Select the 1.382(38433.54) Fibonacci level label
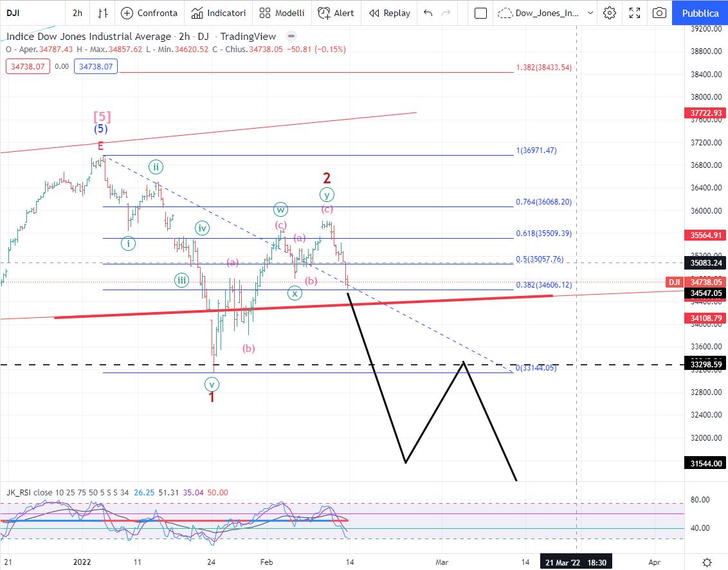The width and height of the screenshot is (728, 570). pos(543,68)
